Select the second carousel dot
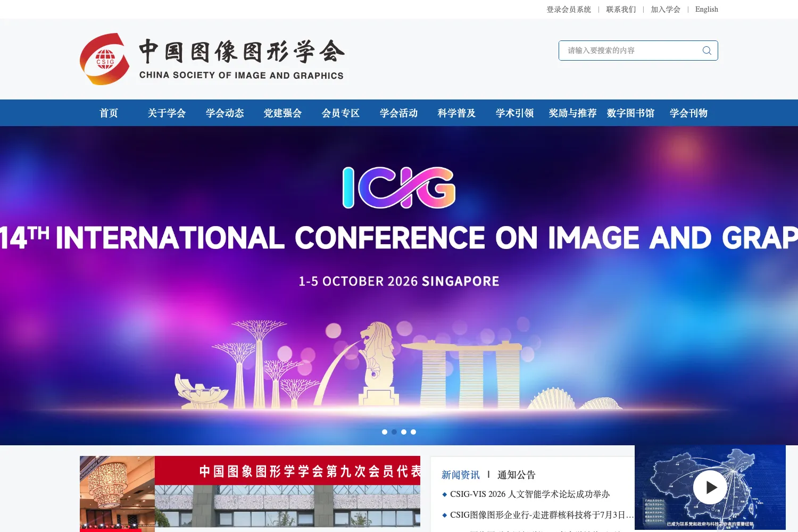Screen dimensions: 798x532 pos(394,432)
